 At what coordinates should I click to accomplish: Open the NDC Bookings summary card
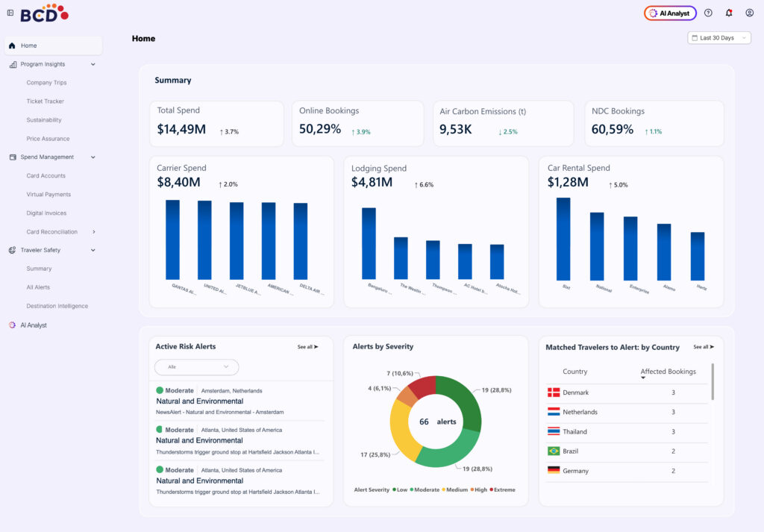click(654, 123)
